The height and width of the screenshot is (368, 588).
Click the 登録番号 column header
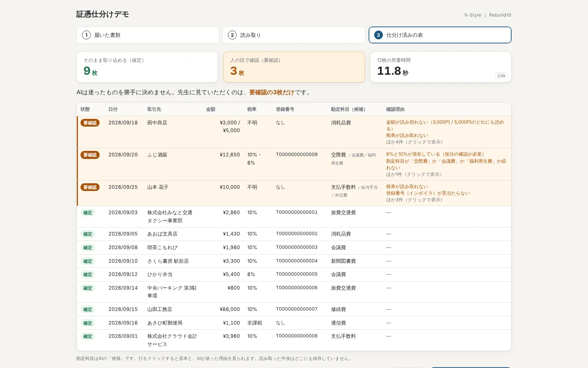(x=285, y=109)
